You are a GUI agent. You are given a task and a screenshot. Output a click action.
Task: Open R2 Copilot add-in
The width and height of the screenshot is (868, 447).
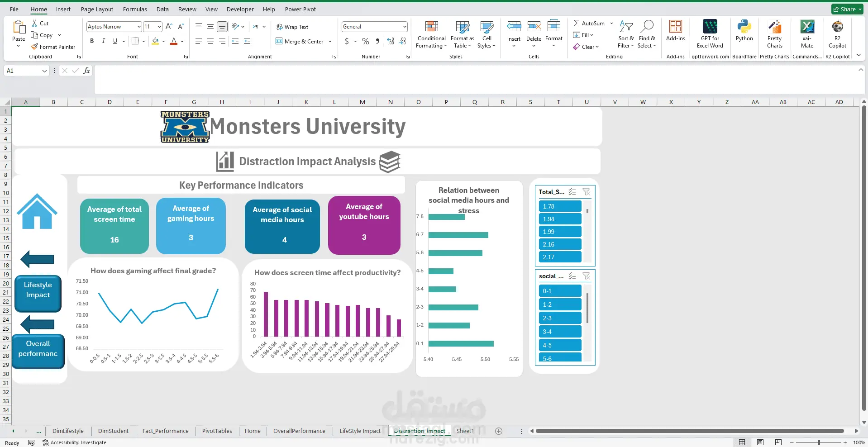pyautogui.click(x=837, y=34)
